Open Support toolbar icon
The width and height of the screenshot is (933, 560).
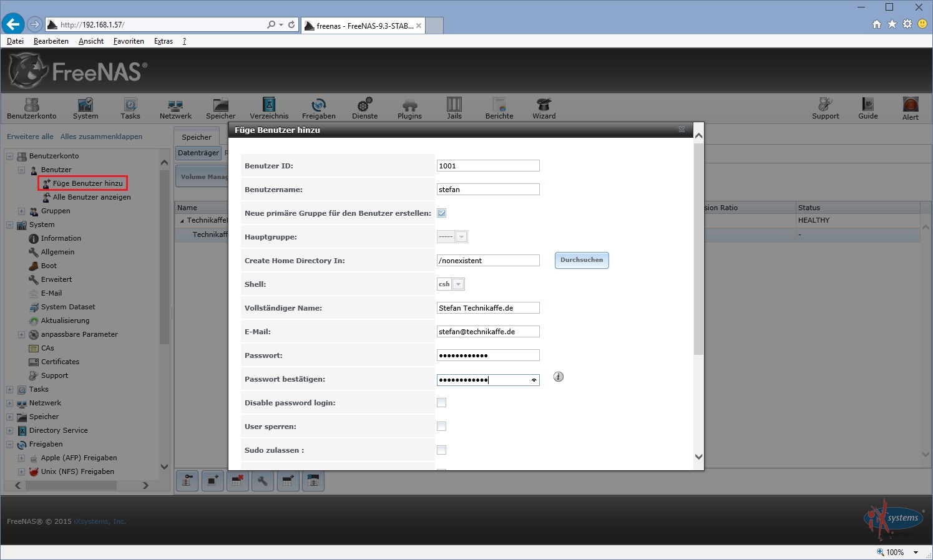click(826, 108)
